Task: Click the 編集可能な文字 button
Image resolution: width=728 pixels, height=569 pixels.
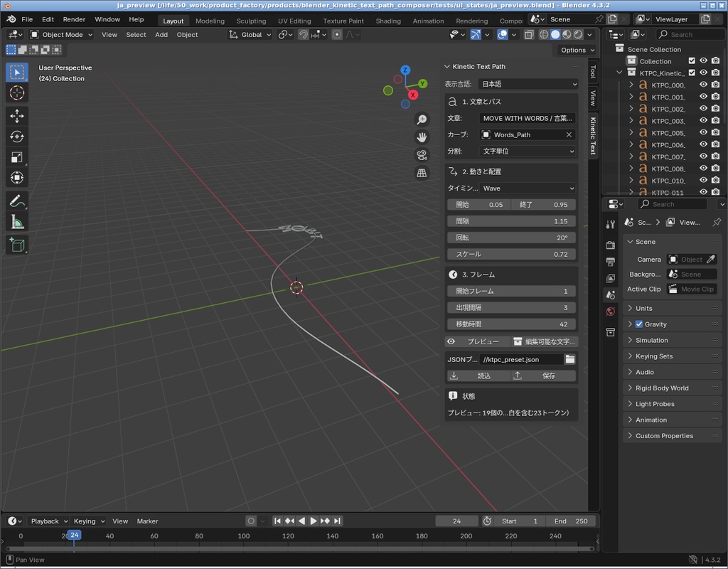Action: [544, 342]
